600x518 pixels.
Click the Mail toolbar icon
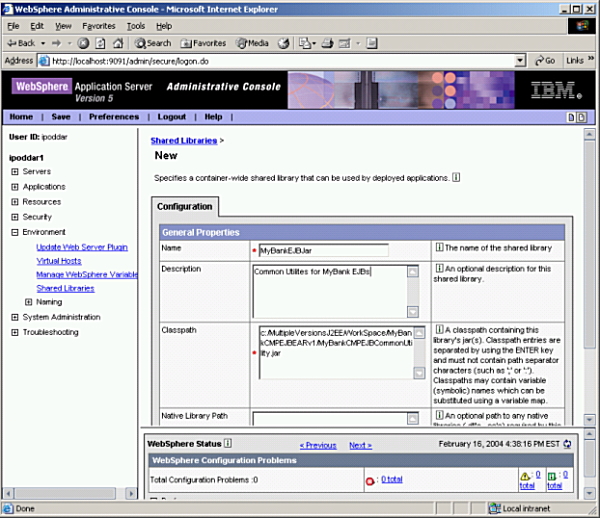pyautogui.click(x=305, y=43)
